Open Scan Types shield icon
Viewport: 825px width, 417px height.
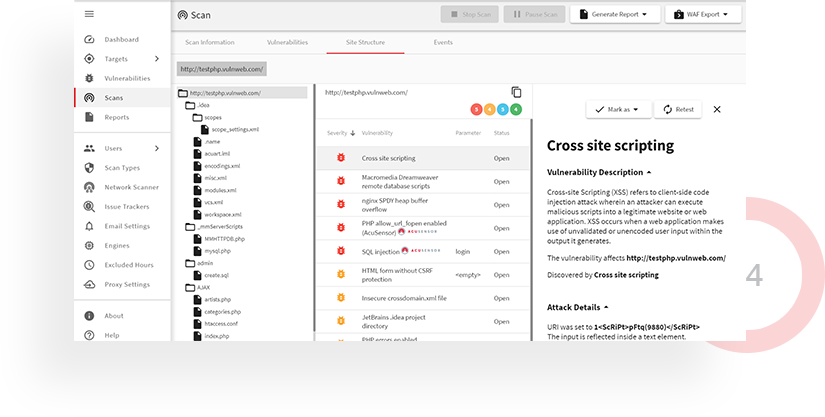(x=89, y=168)
